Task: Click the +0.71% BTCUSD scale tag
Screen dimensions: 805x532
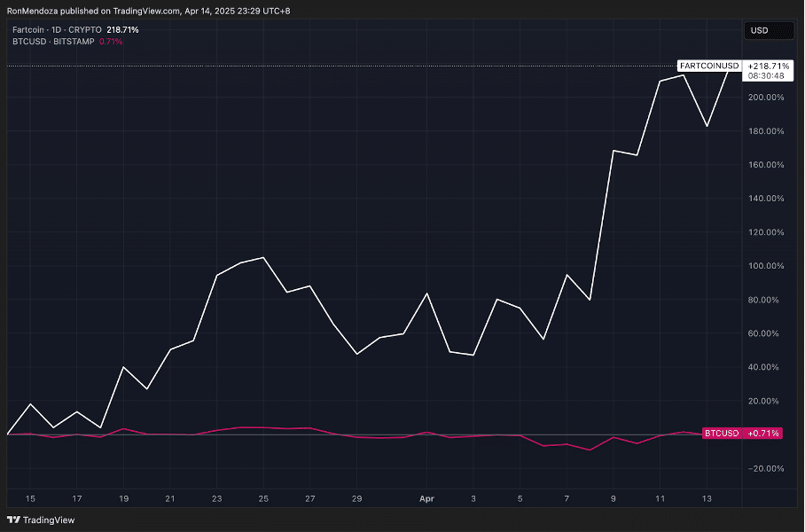Action: tap(763, 433)
